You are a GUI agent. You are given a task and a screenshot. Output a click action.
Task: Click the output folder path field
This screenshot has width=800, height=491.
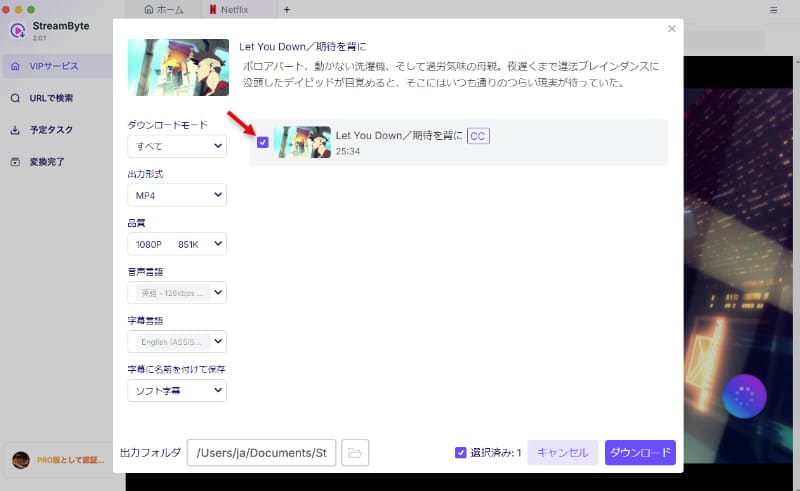[x=261, y=453]
